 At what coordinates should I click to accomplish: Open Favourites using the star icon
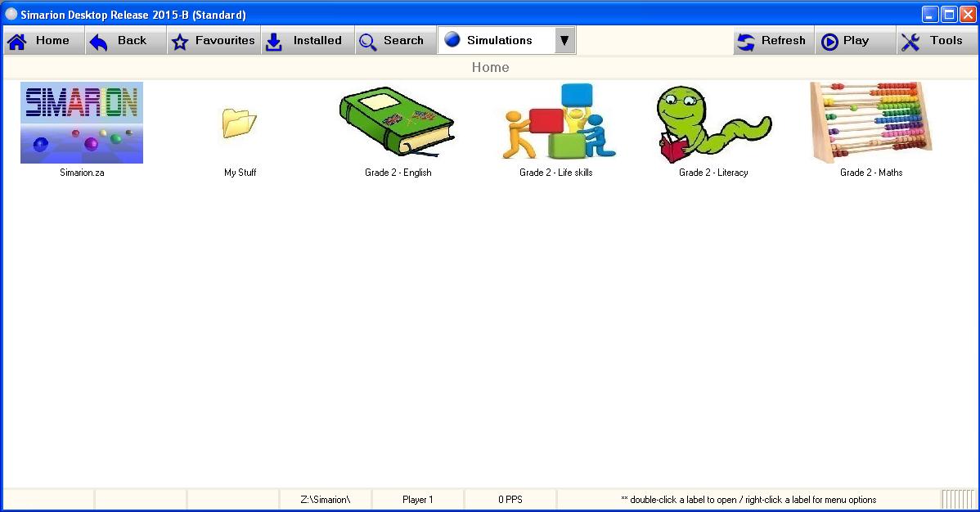tap(181, 40)
